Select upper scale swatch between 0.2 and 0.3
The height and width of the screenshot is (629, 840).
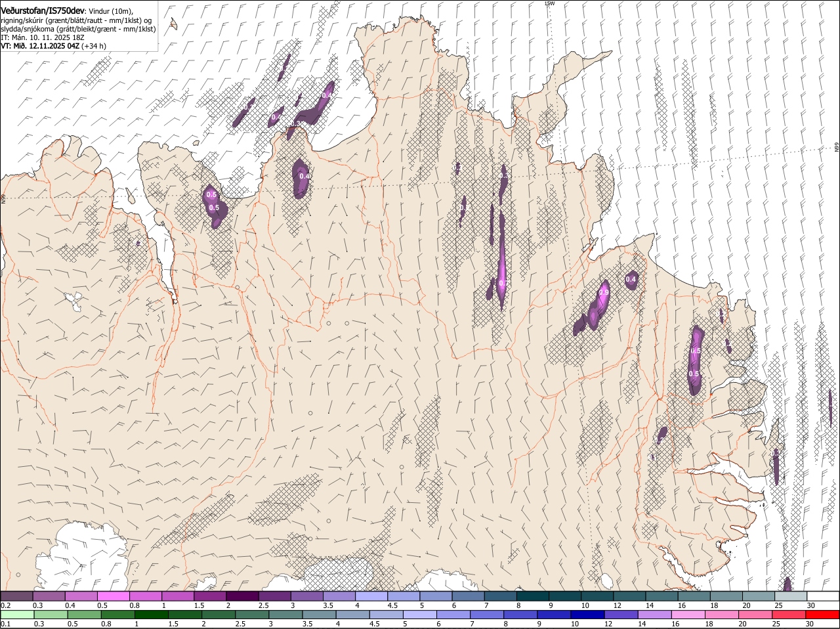click(16, 596)
